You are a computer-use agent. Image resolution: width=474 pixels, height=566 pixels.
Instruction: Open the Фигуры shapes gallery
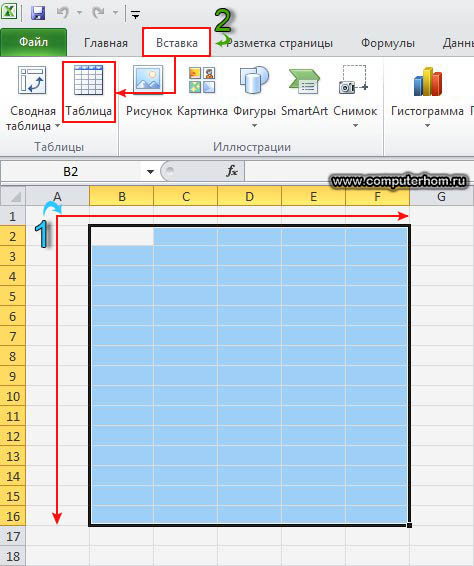click(255, 90)
